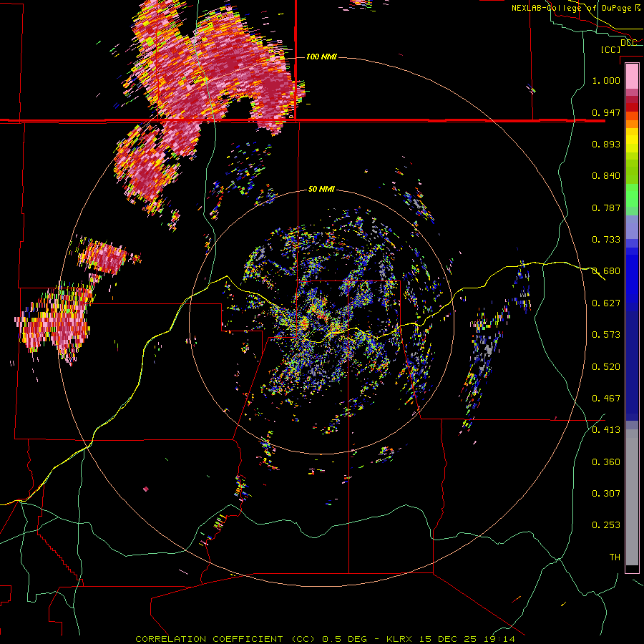
Task: Click the [CC] label above the color bar
Action: 610,49
